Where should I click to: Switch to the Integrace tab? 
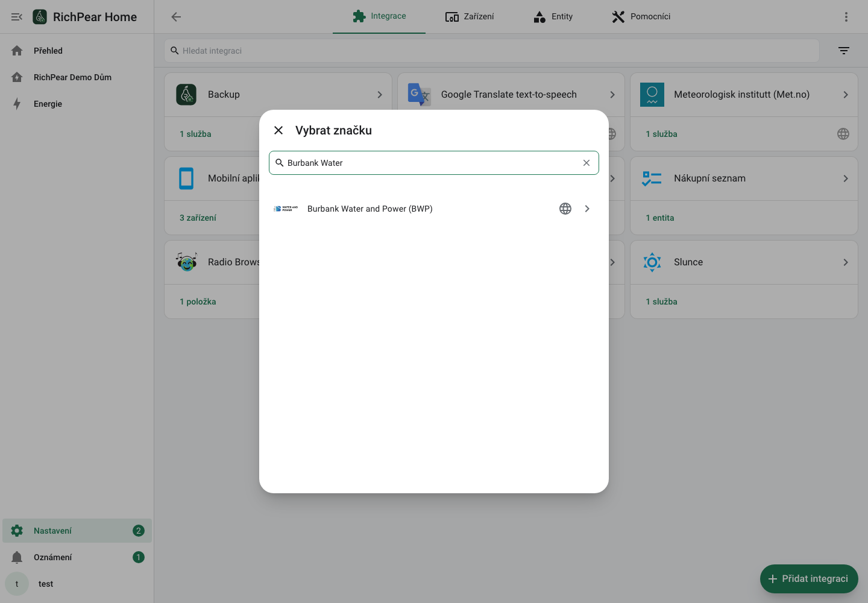click(379, 16)
